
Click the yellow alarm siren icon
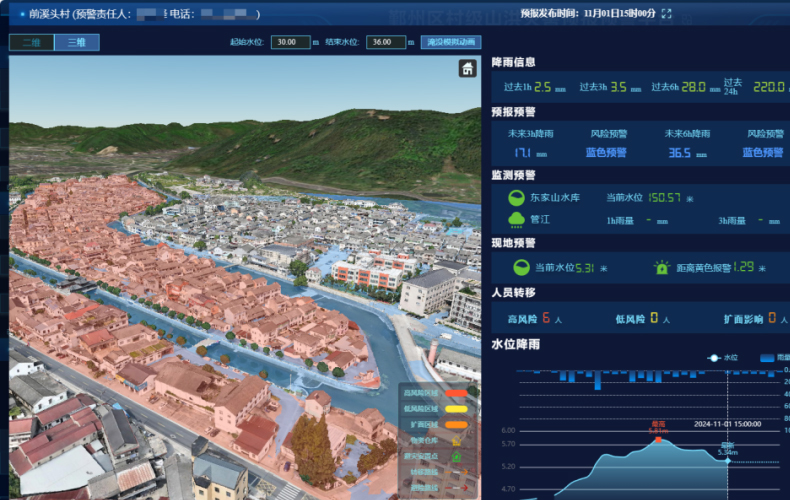661,267
